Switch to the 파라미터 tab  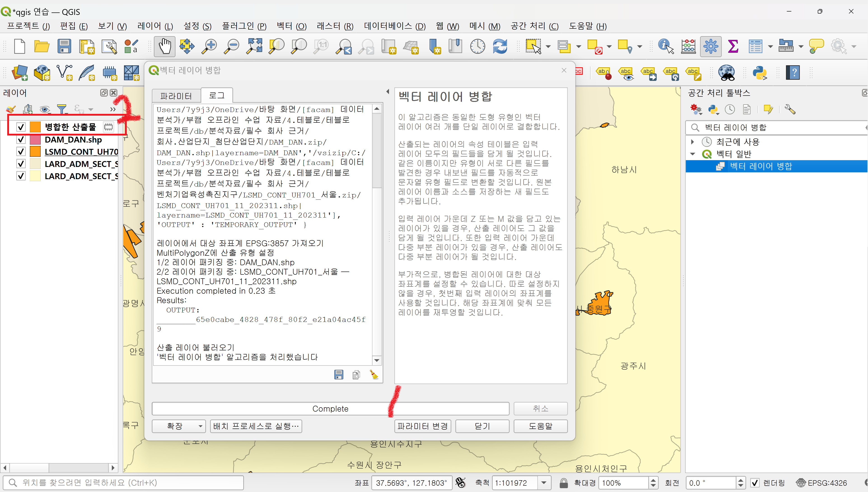click(176, 96)
